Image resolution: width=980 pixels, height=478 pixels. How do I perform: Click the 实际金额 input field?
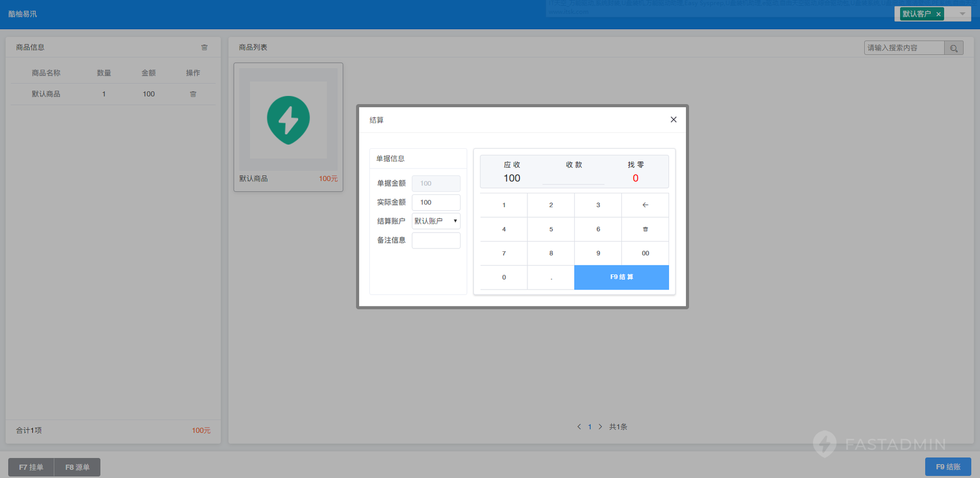coord(436,202)
